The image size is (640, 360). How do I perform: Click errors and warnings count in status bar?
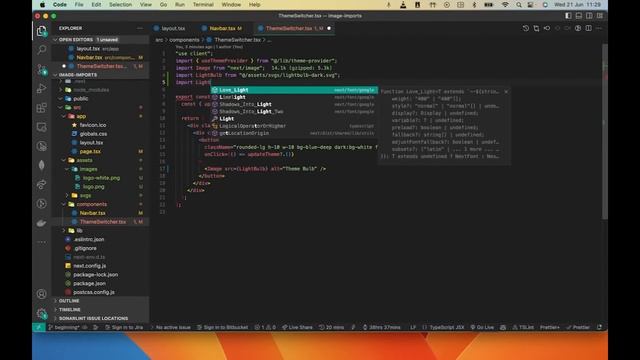coord(265,327)
